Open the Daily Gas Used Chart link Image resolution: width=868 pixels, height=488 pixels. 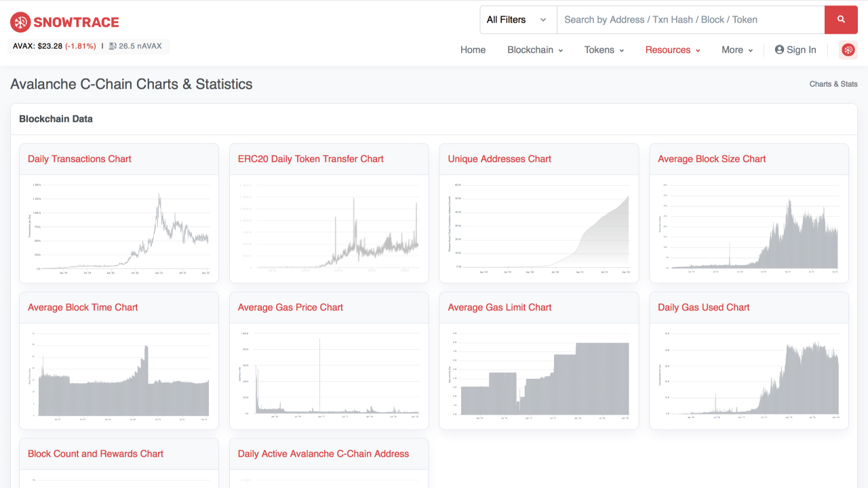pos(704,307)
